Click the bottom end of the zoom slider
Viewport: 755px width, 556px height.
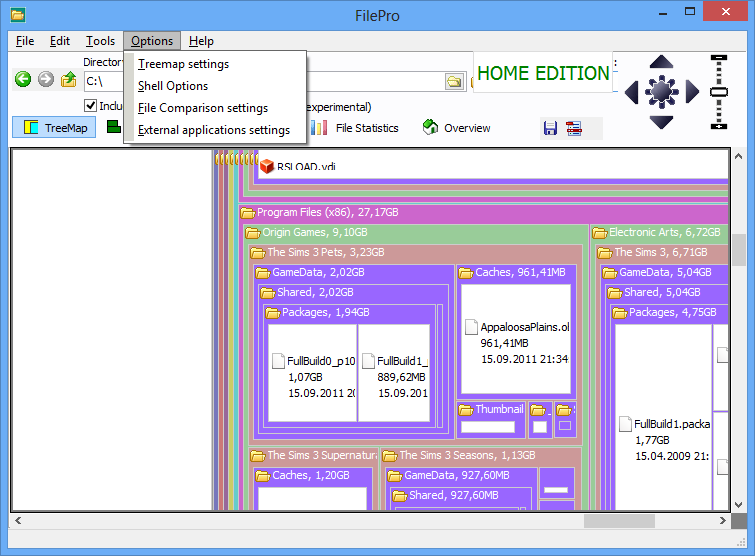(x=718, y=126)
